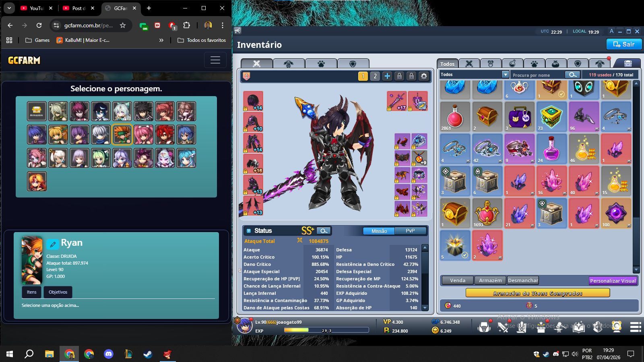Click the EXP progress bar
This screenshot has width=644, height=362.
click(x=326, y=330)
